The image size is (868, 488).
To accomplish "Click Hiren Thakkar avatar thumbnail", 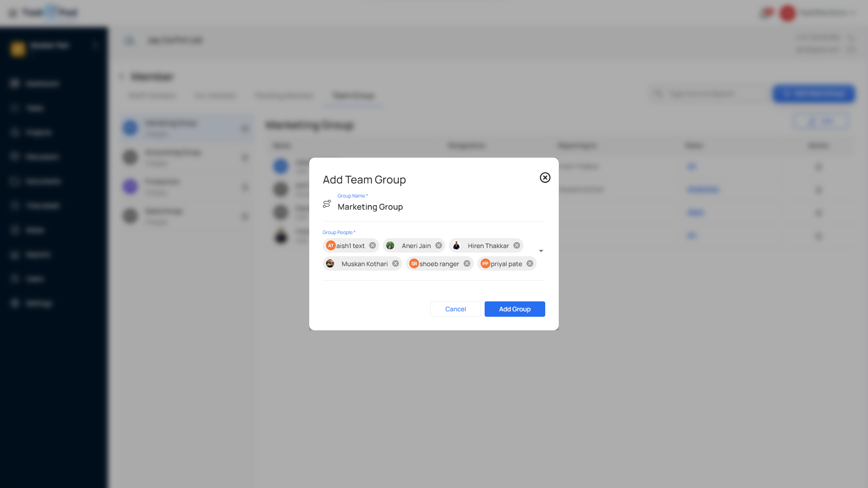I will click(456, 245).
